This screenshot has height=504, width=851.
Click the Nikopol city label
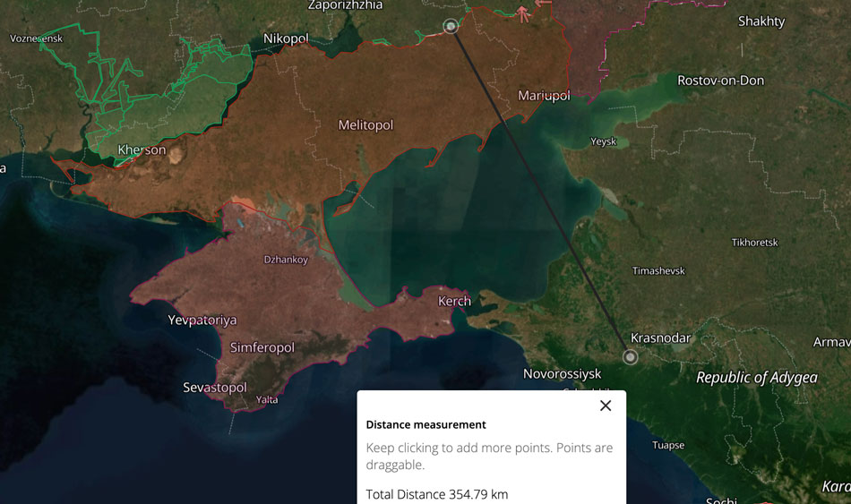coord(286,38)
